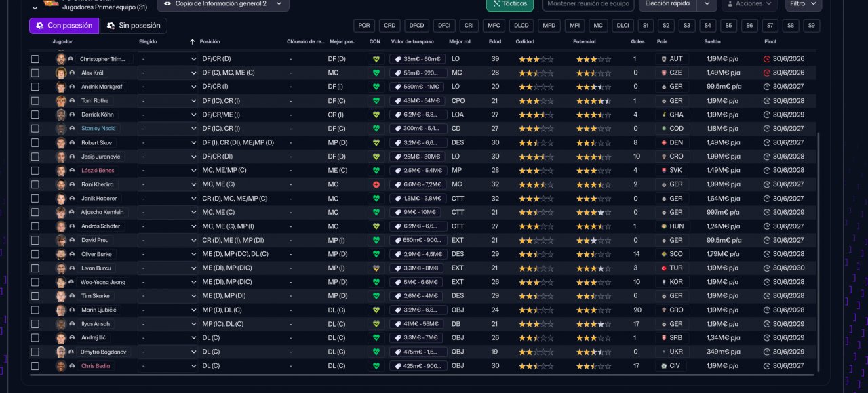Screen dimensions: 868x393
Task: Select the POR position slot
Action: click(364, 26)
